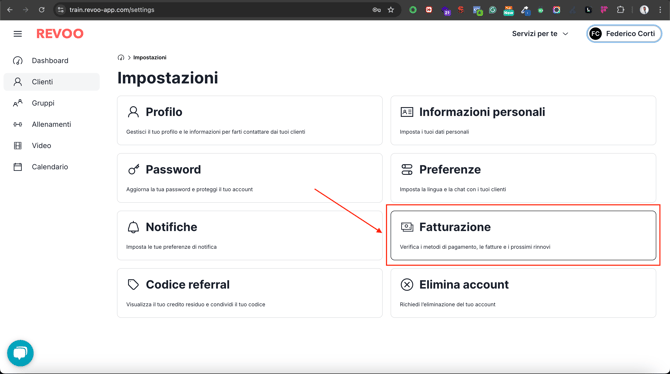Screen dimensions: 670x374
Task: Open the Notifiche settings card
Action: coord(250,235)
